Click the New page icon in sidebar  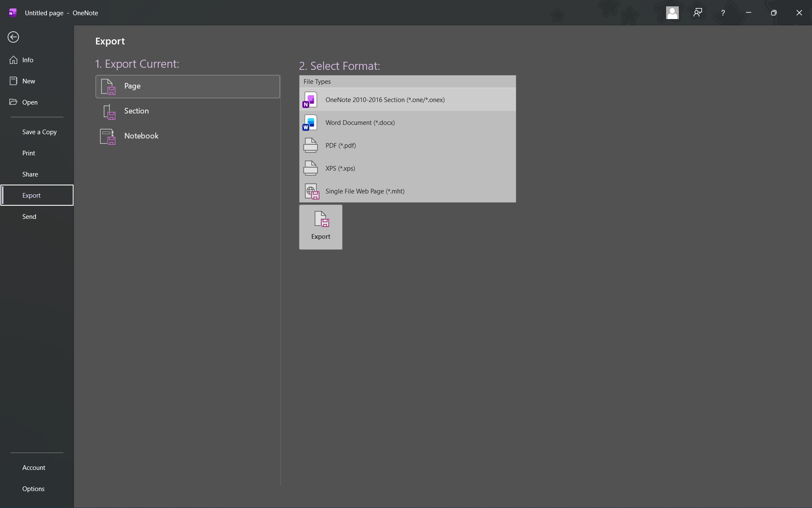[x=14, y=81]
